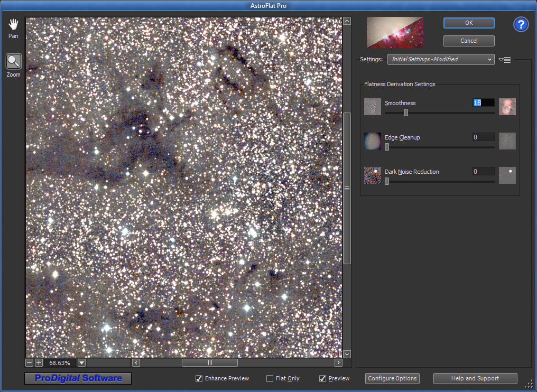Open the Settings preset dropdown

(x=441, y=59)
